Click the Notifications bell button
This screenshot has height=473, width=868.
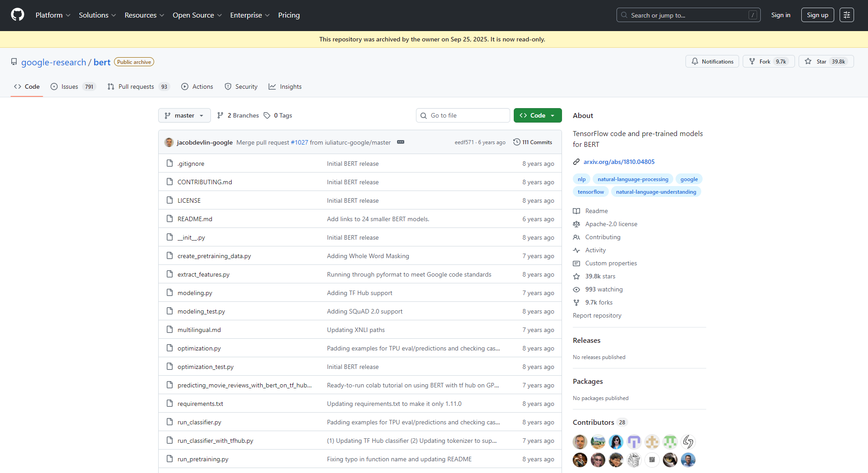pyautogui.click(x=712, y=61)
